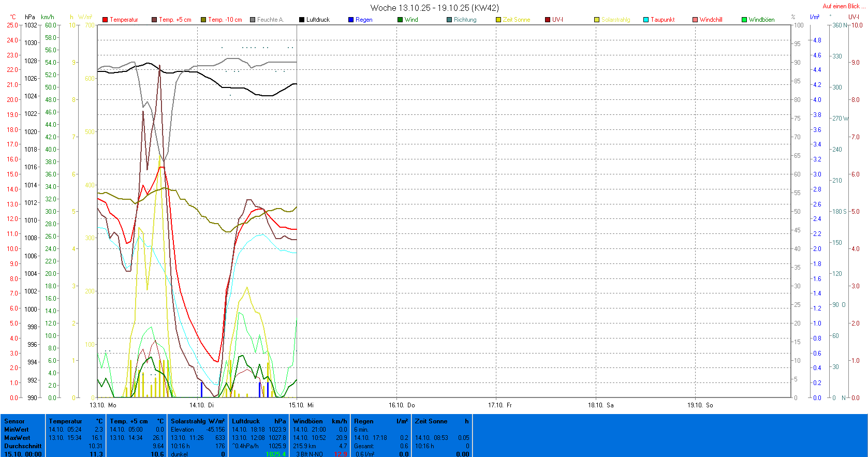Select the 17.10. Fr date marker

coord(499,405)
